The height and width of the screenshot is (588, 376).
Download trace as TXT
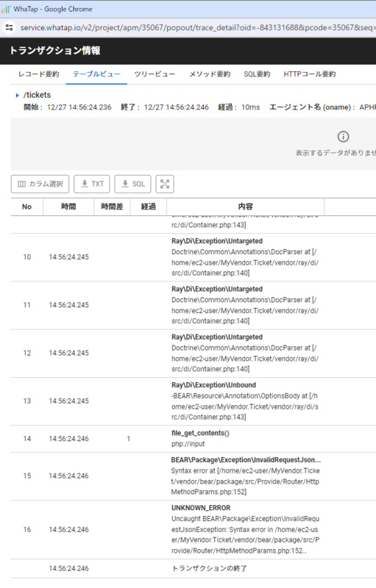tap(92, 184)
